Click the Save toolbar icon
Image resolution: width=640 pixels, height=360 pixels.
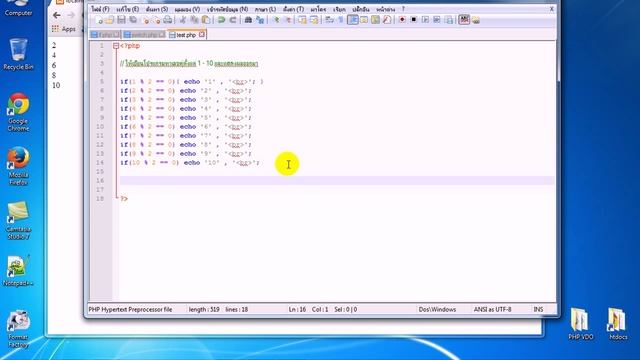[x=121, y=20]
